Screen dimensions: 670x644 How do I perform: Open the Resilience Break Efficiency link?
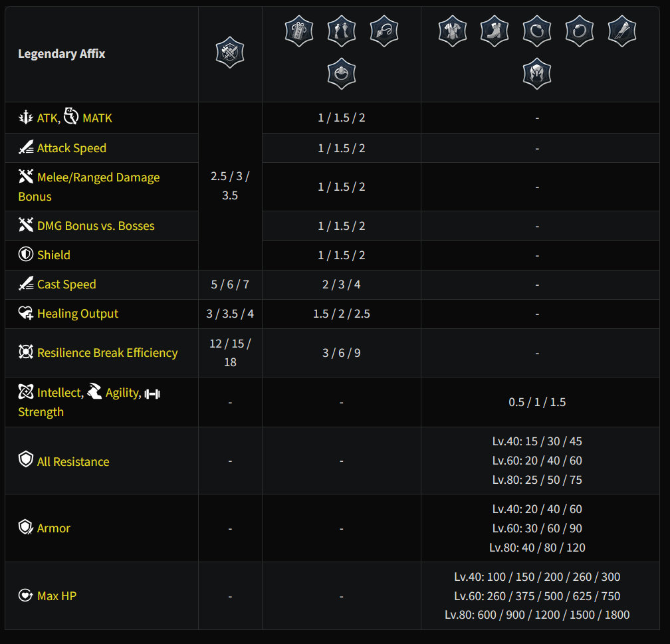pos(107,353)
